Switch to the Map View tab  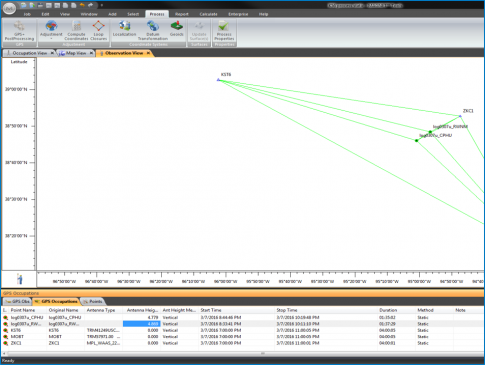tap(76, 53)
